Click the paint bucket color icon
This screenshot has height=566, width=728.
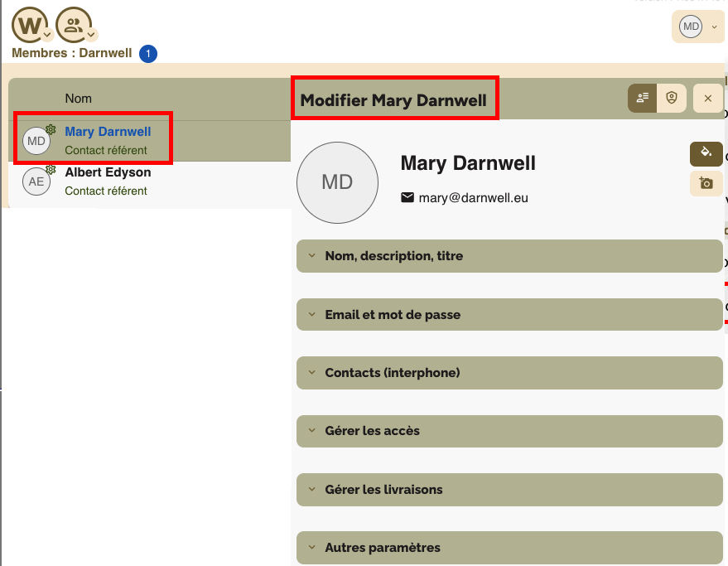point(706,153)
